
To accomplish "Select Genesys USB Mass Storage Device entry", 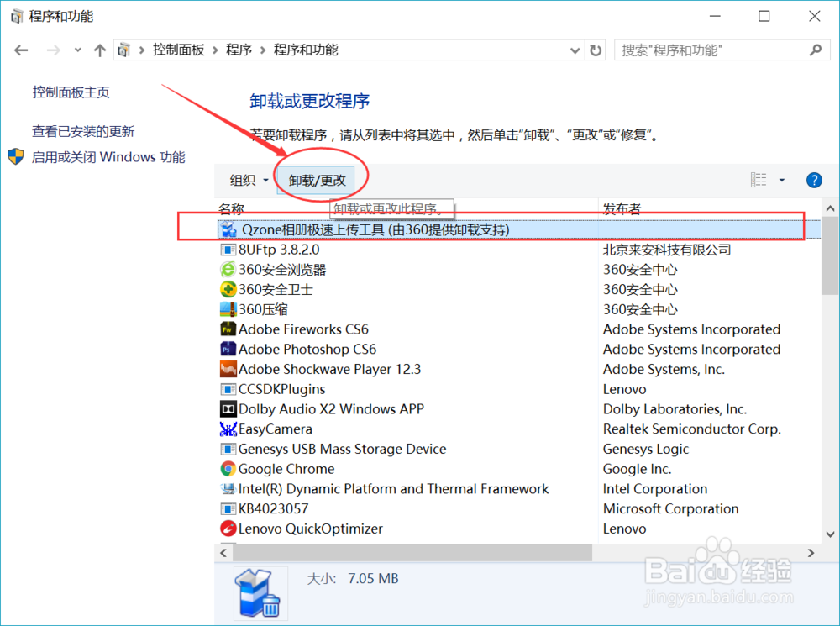I will 343,449.
